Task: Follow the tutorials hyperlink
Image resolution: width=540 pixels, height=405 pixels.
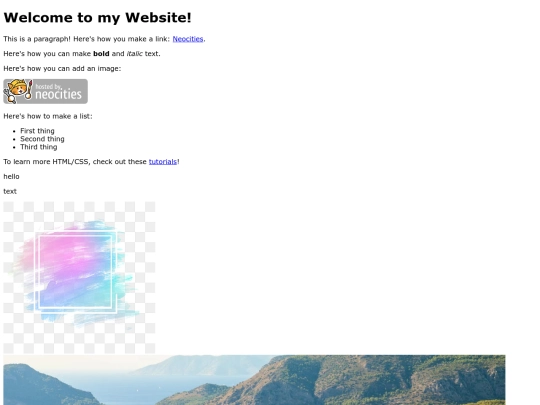Action: [x=163, y=162]
